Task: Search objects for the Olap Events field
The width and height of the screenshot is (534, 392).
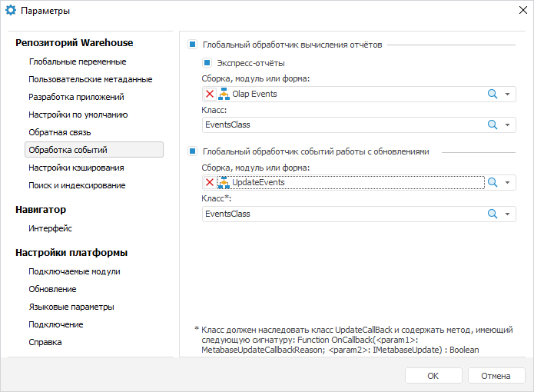Action: (x=493, y=94)
